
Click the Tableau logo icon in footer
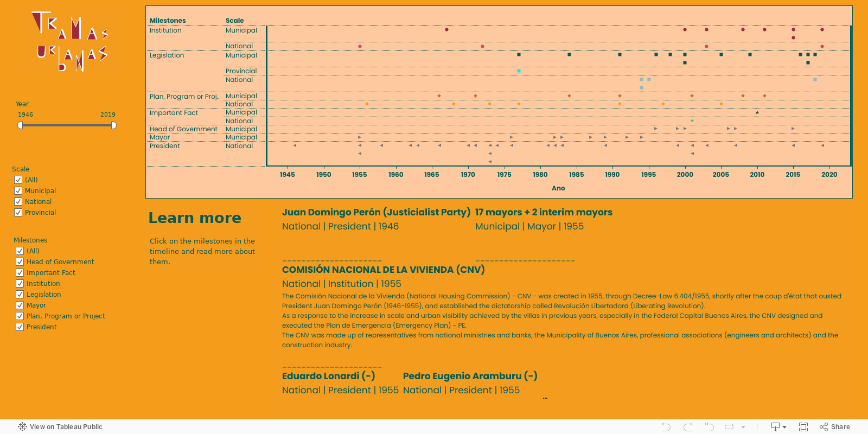click(x=22, y=427)
